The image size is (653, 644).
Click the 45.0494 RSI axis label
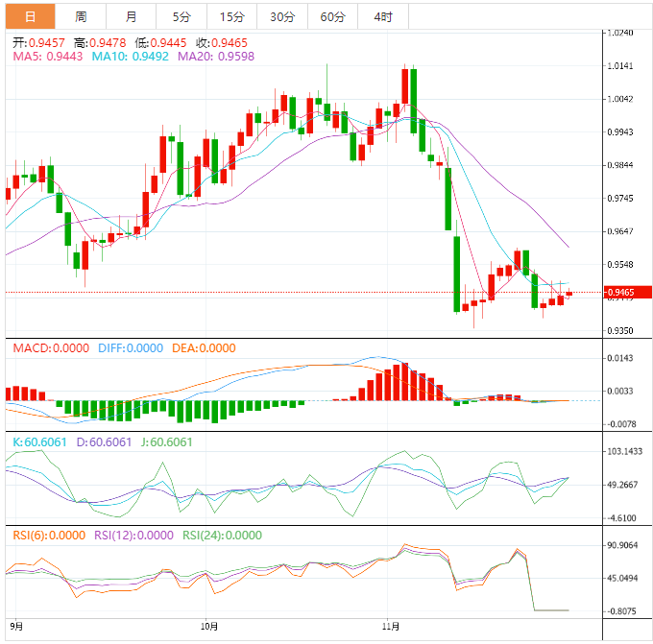622,578
